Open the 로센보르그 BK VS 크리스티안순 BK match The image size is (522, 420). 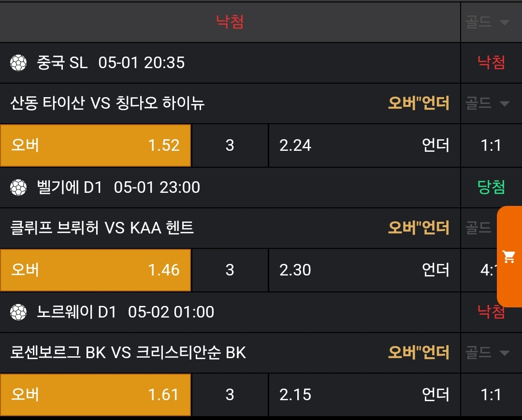pos(128,353)
